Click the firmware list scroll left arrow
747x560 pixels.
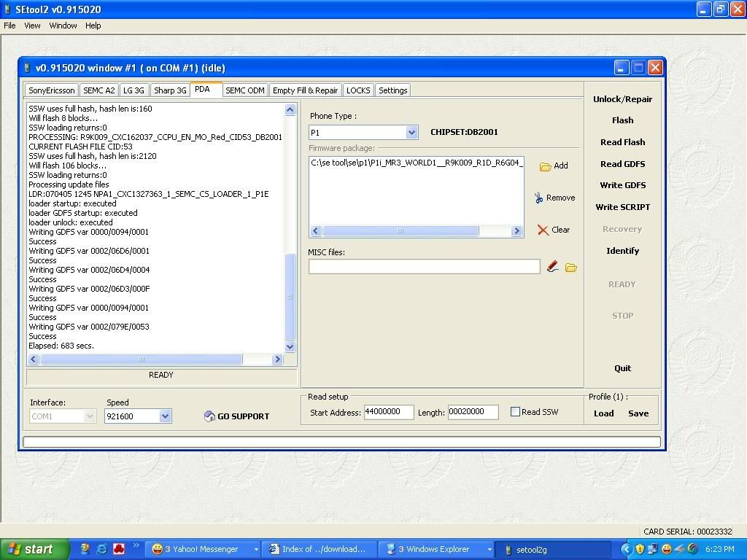[x=315, y=231]
